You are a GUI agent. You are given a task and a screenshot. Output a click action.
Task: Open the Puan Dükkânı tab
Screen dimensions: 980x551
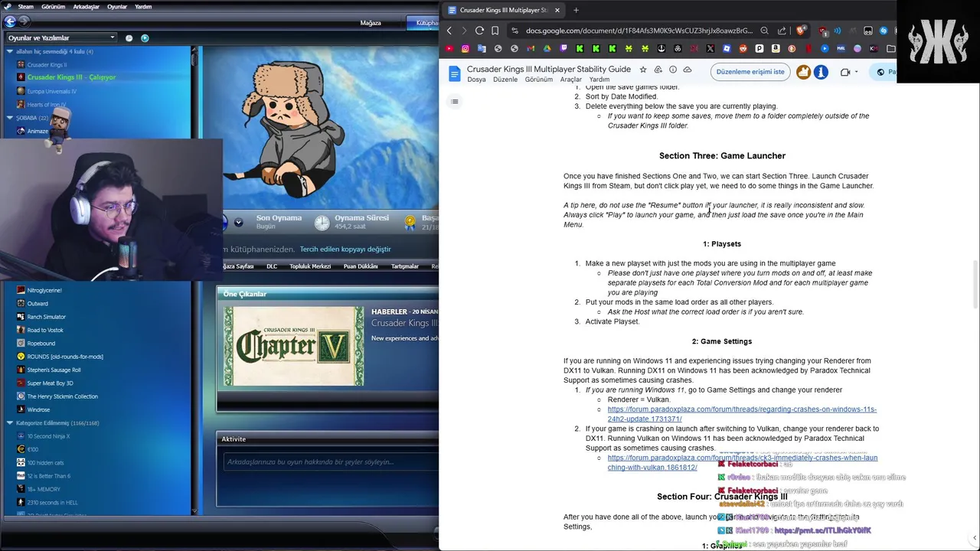(x=361, y=266)
